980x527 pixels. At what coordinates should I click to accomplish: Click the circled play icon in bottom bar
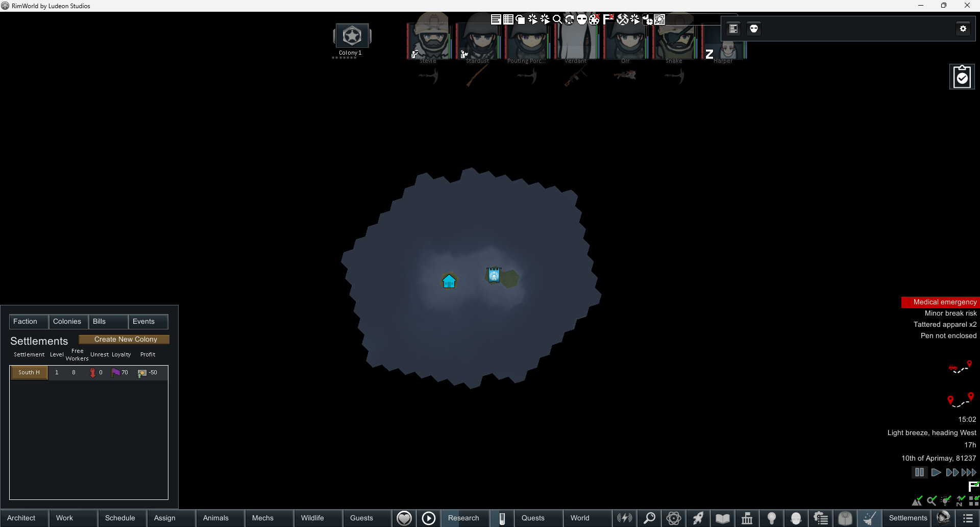click(429, 518)
